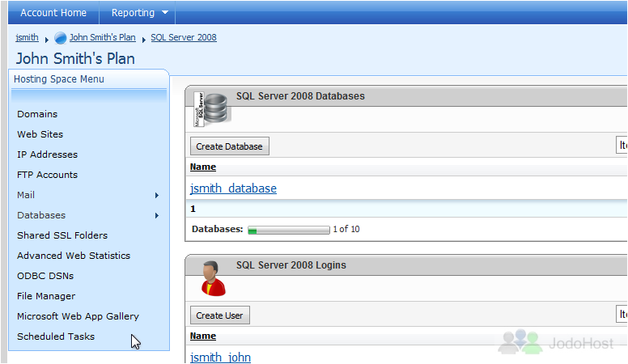The image size is (628, 364).
Task: Click the SQL Server 2008 Databases heading
Action: coord(300,96)
